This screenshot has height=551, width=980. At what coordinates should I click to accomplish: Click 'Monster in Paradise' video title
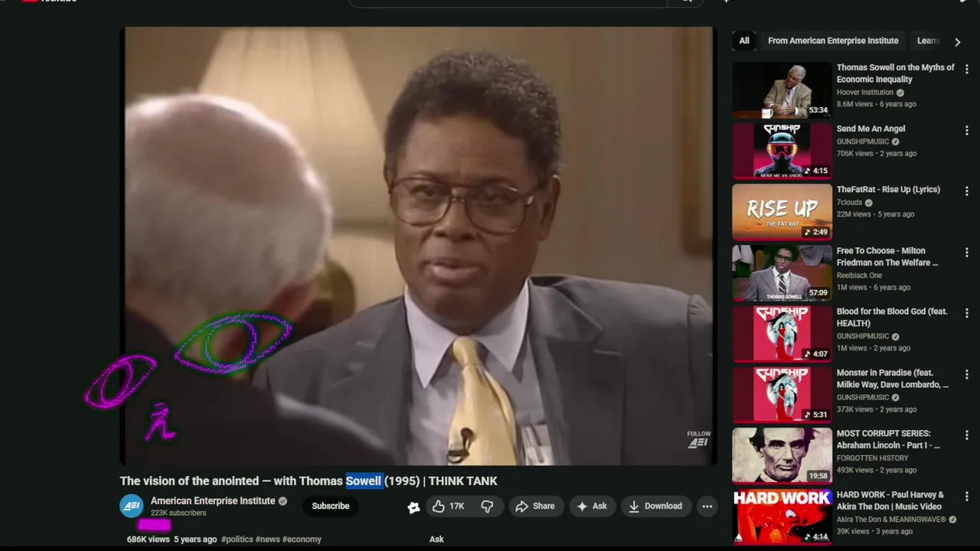[893, 379]
